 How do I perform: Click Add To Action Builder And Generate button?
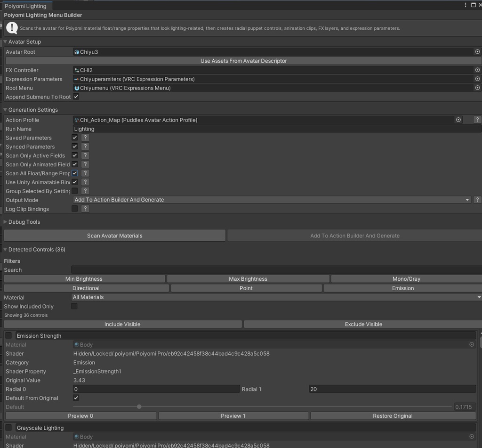[x=355, y=236]
